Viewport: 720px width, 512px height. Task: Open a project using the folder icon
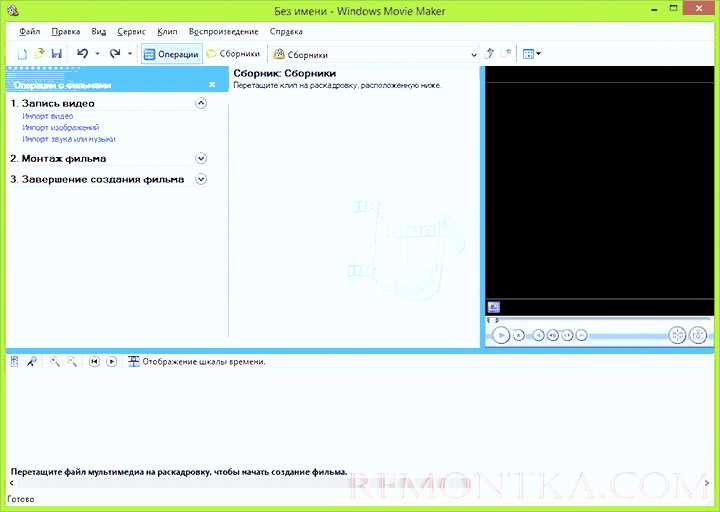39,54
